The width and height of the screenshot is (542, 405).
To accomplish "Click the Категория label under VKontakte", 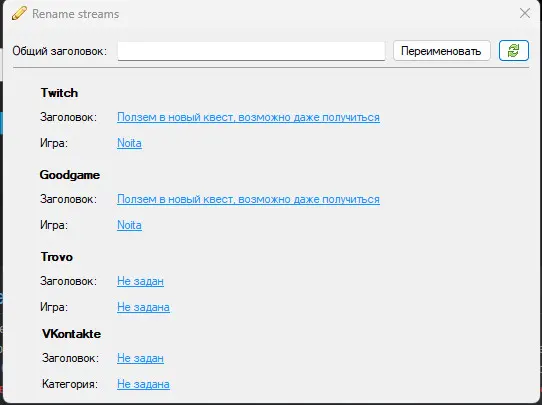I will click(70, 384).
